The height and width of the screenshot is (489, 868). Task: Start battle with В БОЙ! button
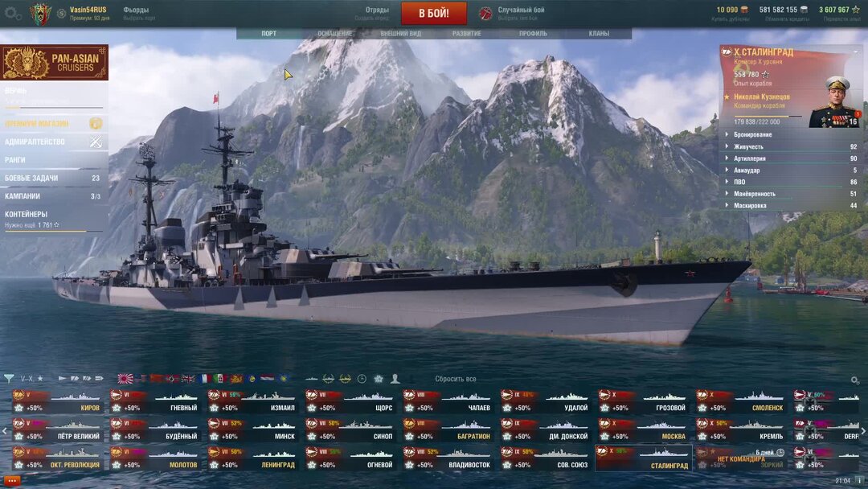(433, 14)
